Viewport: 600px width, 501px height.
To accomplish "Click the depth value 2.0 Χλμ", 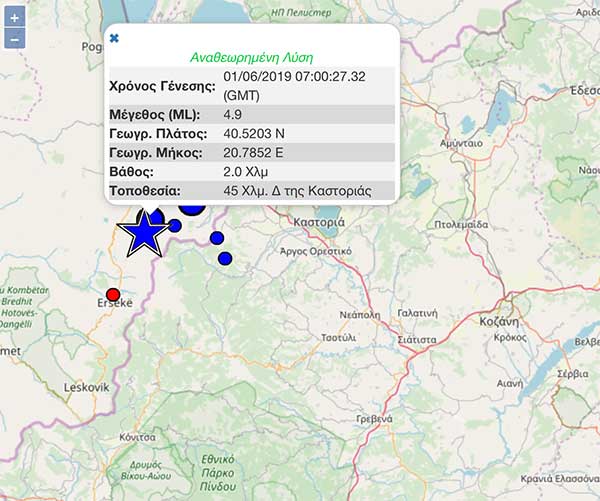I will point(245,172).
